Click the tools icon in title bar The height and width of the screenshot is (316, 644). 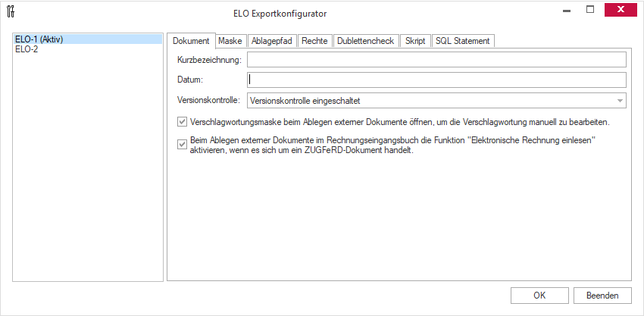point(11,11)
